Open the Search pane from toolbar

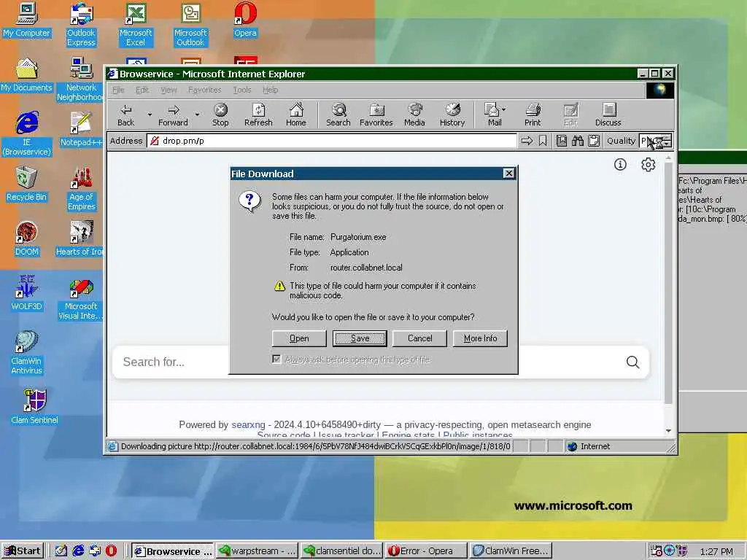pyautogui.click(x=338, y=114)
